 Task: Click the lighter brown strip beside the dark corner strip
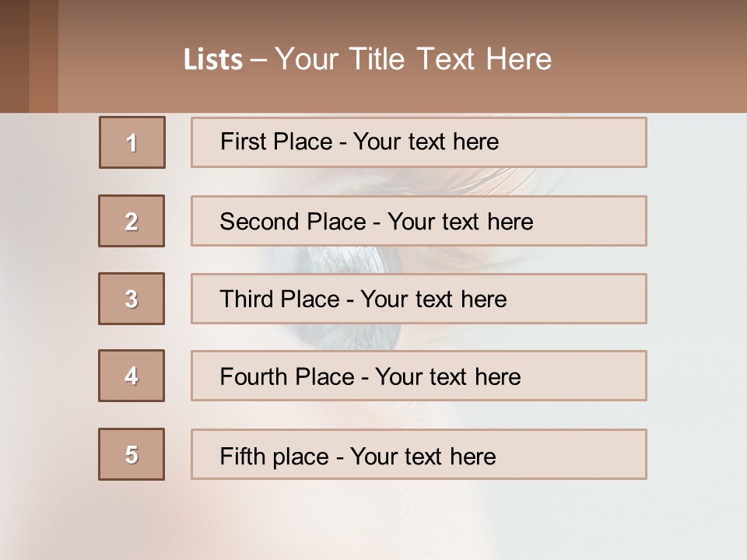pyautogui.click(x=44, y=56)
